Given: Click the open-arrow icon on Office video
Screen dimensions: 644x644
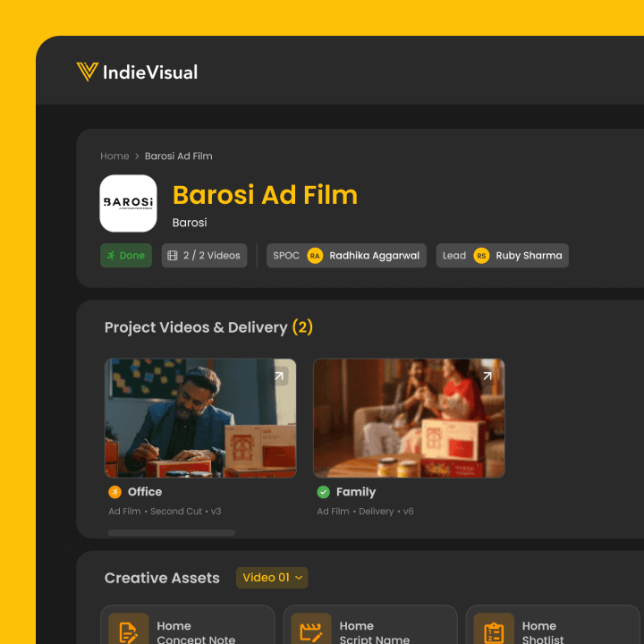Looking at the screenshot, I should click(279, 376).
